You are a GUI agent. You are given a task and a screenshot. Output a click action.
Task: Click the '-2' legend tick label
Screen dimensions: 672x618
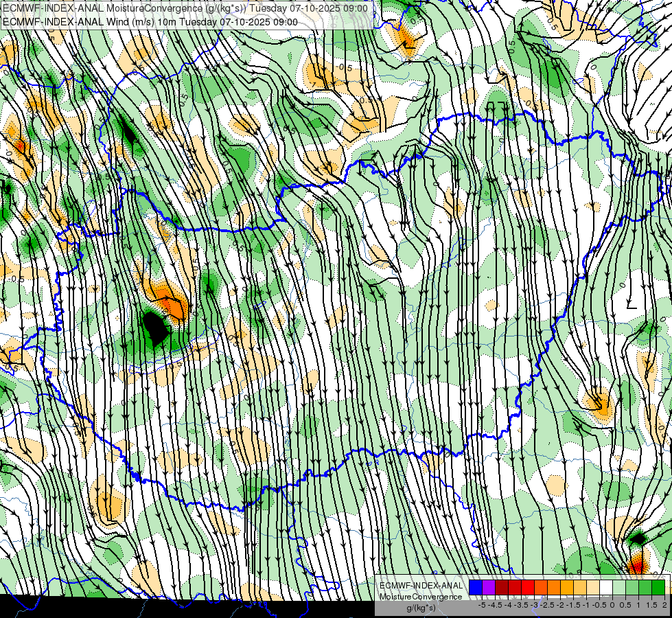(x=561, y=605)
